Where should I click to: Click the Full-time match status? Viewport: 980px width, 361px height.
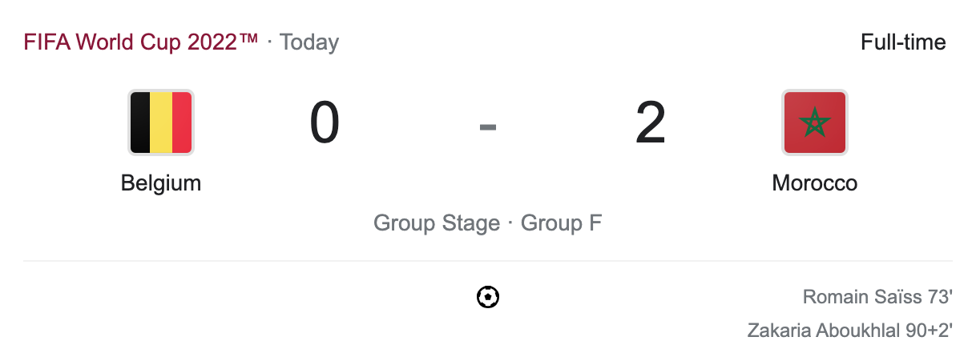tap(903, 42)
